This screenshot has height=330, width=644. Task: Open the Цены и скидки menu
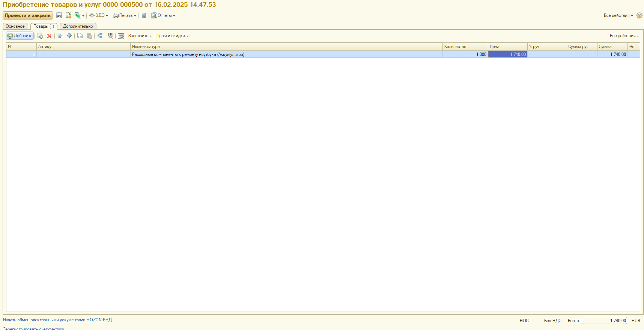tap(172, 36)
